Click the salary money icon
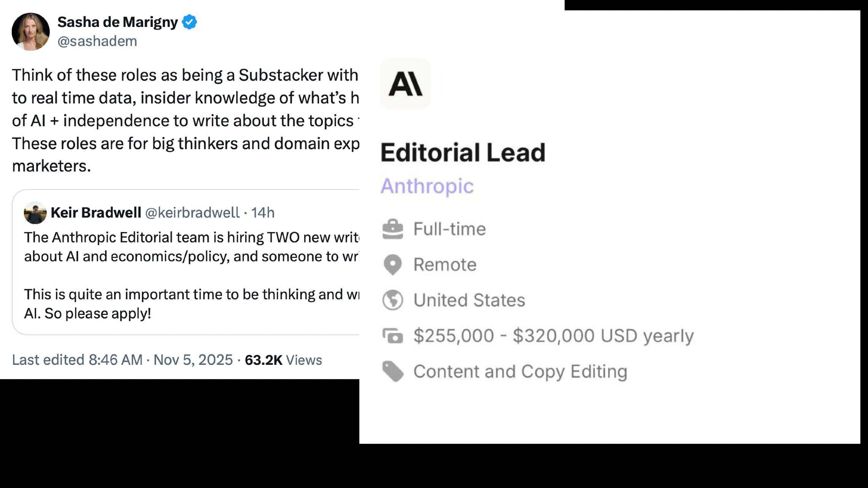 click(x=393, y=336)
